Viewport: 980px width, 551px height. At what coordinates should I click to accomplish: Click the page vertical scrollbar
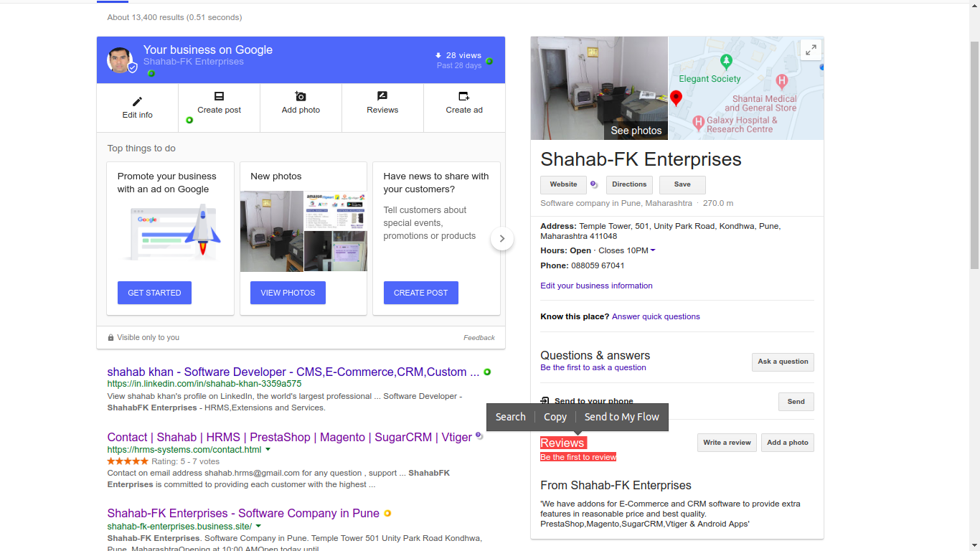(x=974, y=154)
